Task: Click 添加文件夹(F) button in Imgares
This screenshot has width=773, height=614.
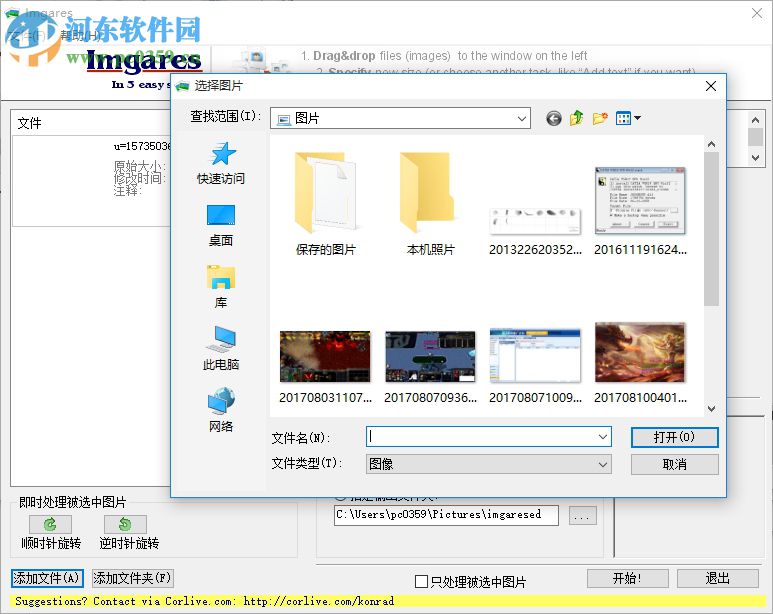Action: (x=133, y=578)
